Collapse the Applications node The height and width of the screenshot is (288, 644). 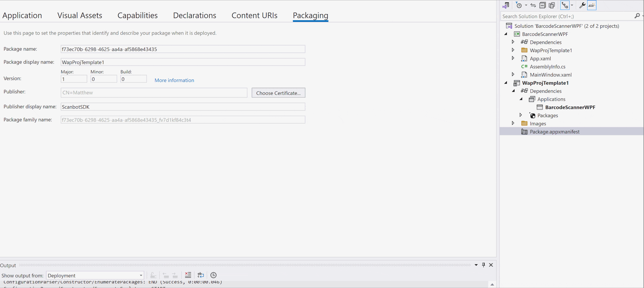click(521, 99)
